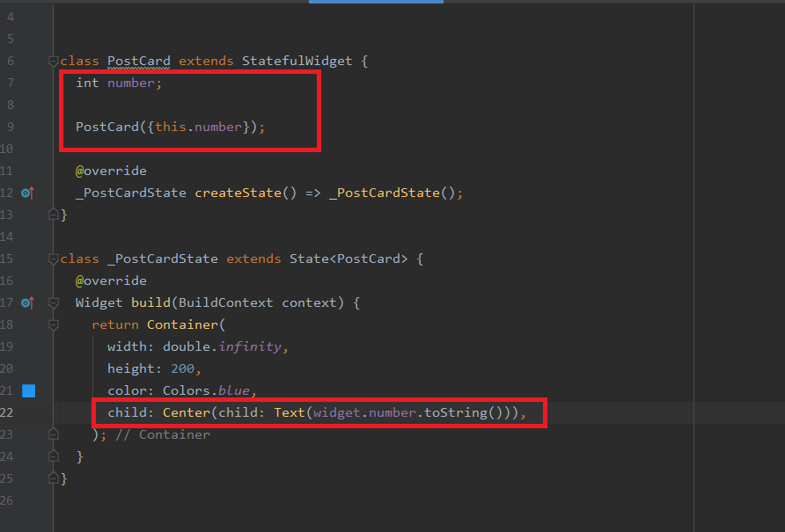This screenshot has height=532, width=785.
Task: Click the Text widget constructor
Action: 289,413
